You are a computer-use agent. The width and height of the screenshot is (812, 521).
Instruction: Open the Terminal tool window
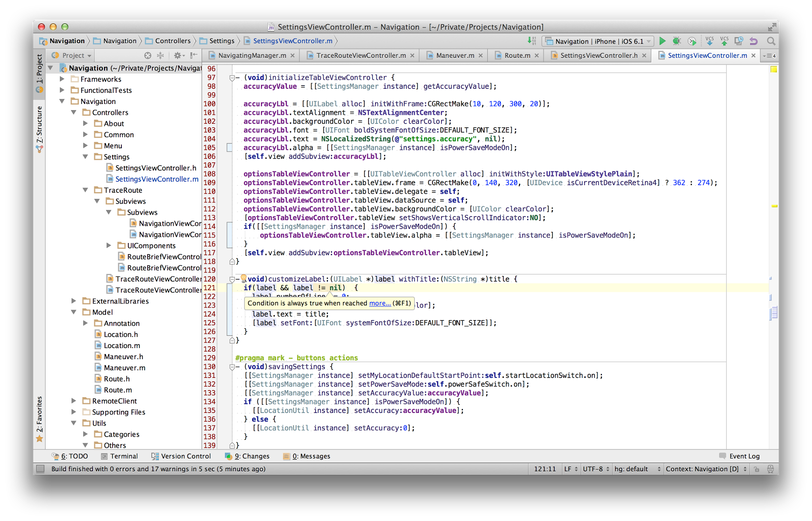(x=119, y=456)
